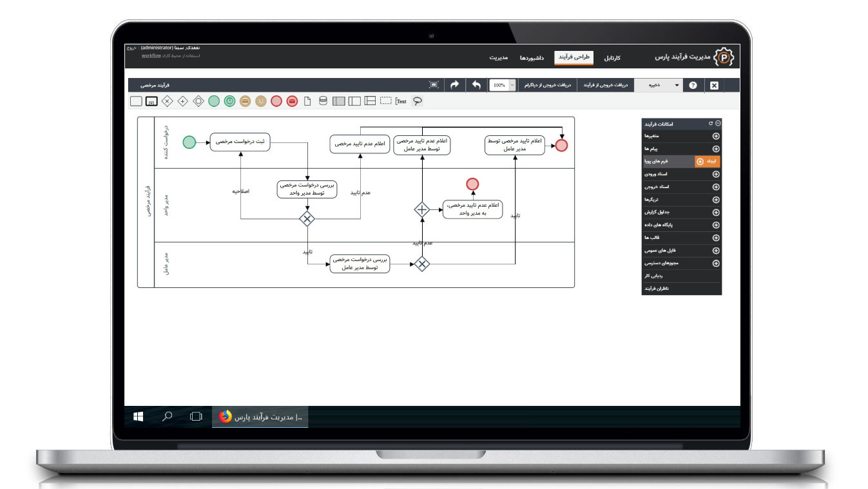Select the shaded Pool shape tool
Viewport: 868px width, 489px height.
coord(338,101)
